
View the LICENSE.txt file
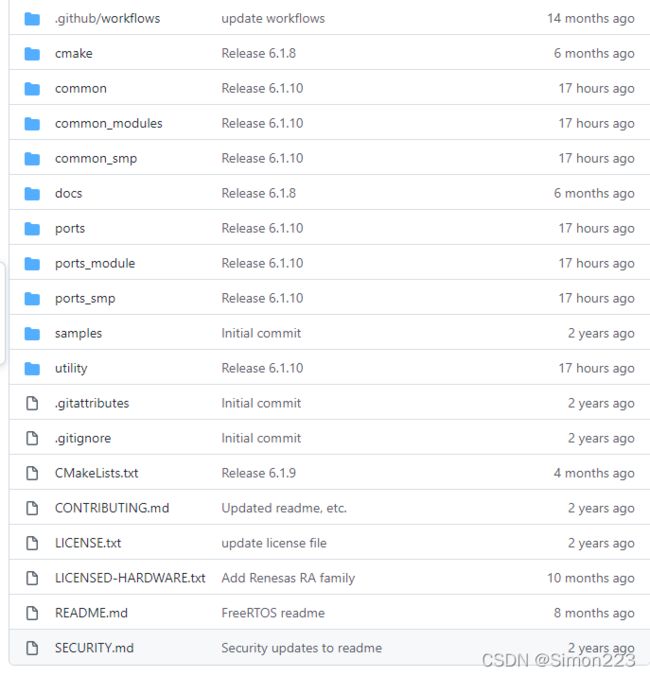[x=88, y=543]
